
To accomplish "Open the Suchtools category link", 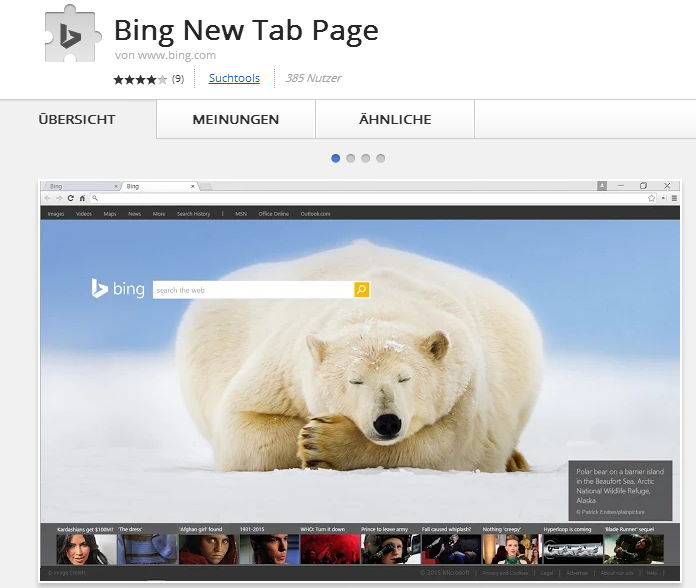I will tap(234, 78).
